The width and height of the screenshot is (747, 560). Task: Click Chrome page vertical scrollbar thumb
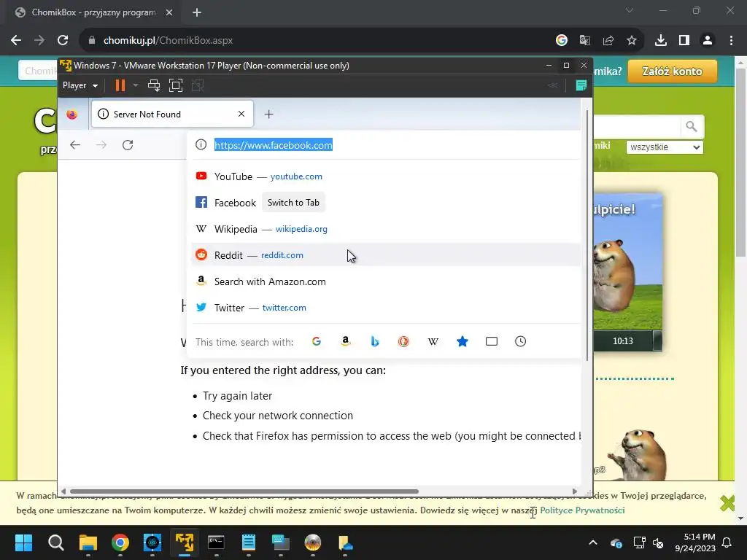tap(740, 162)
